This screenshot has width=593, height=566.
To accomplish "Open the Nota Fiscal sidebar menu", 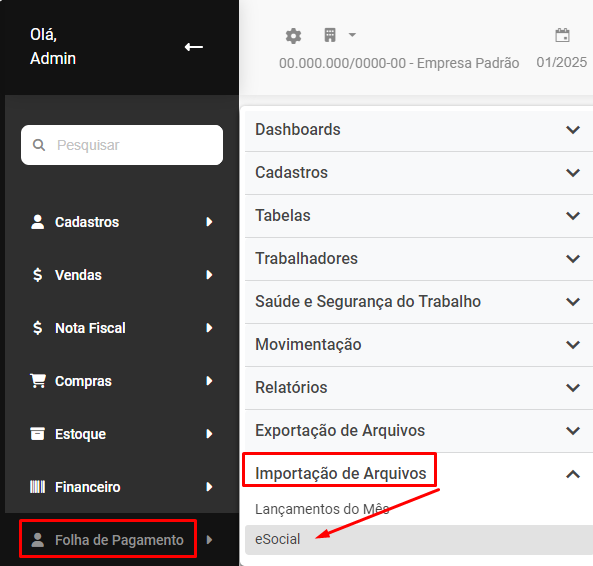I will click(121, 328).
